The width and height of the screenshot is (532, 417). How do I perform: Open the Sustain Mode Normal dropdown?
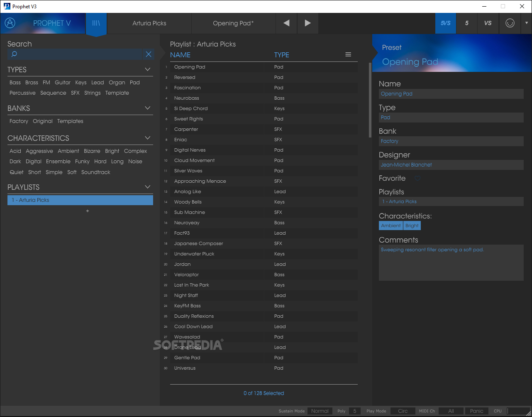pyautogui.click(x=320, y=411)
